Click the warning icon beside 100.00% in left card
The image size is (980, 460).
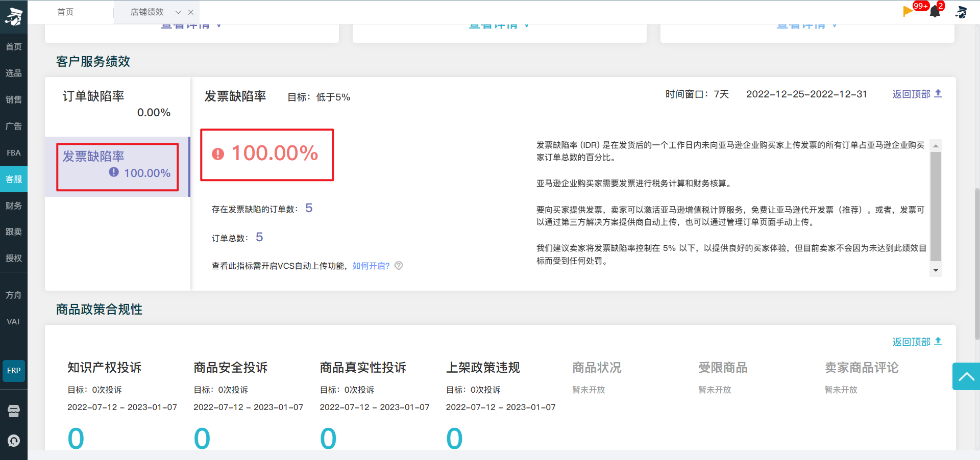tap(114, 172)
